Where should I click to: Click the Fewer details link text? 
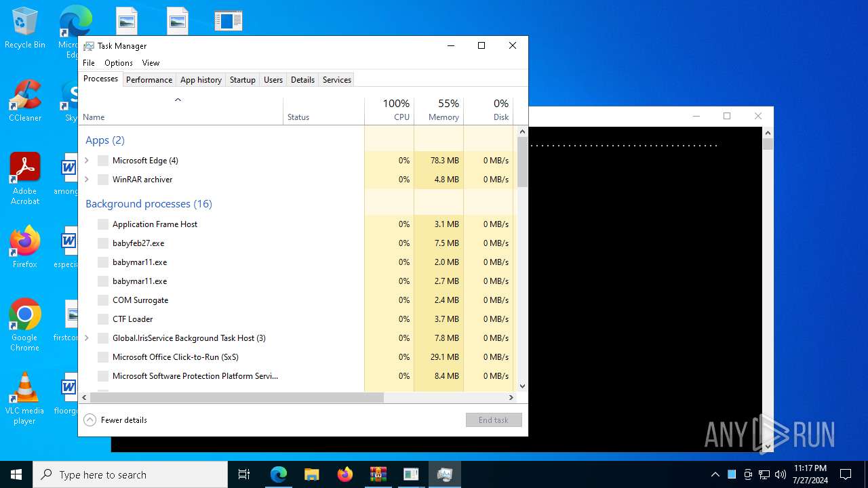click(x=124, y=420)
